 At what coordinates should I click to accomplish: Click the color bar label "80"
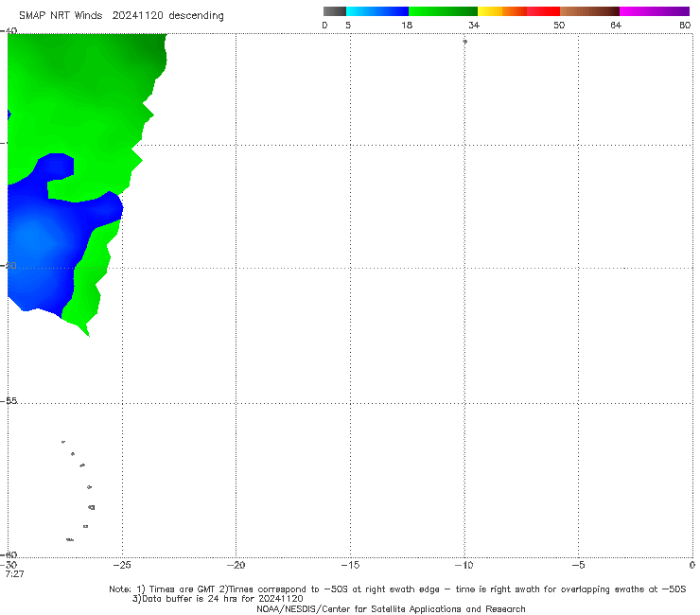(x=685, y=25)
